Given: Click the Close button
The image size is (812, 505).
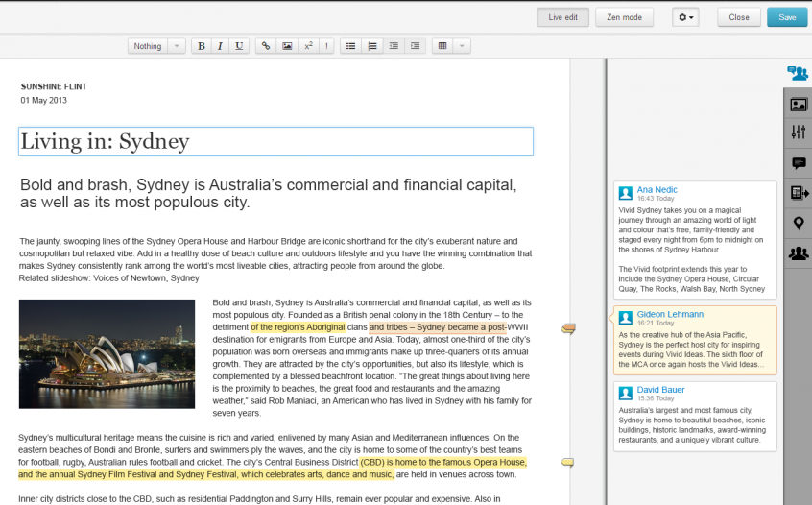Looking at the screenshot, I should [x=738, y=17].
